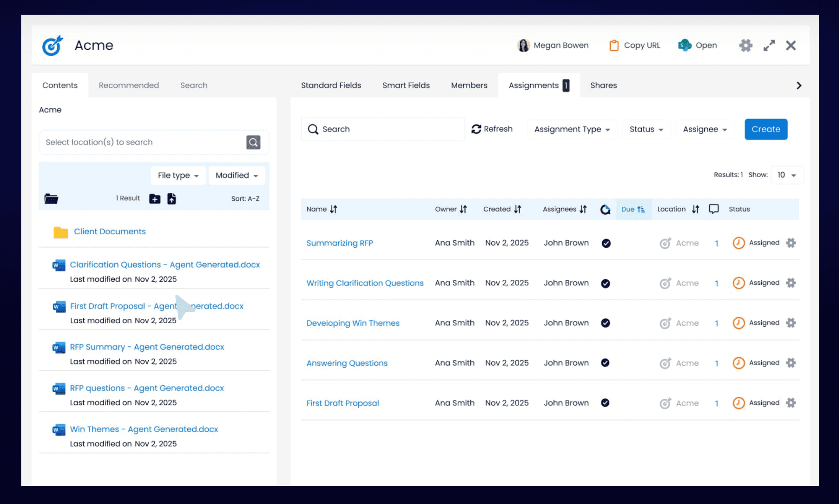Image resolution: width=839 pixels, height=504 pixels.
Task: Click the add new folder icon
Action: [155, 199]
